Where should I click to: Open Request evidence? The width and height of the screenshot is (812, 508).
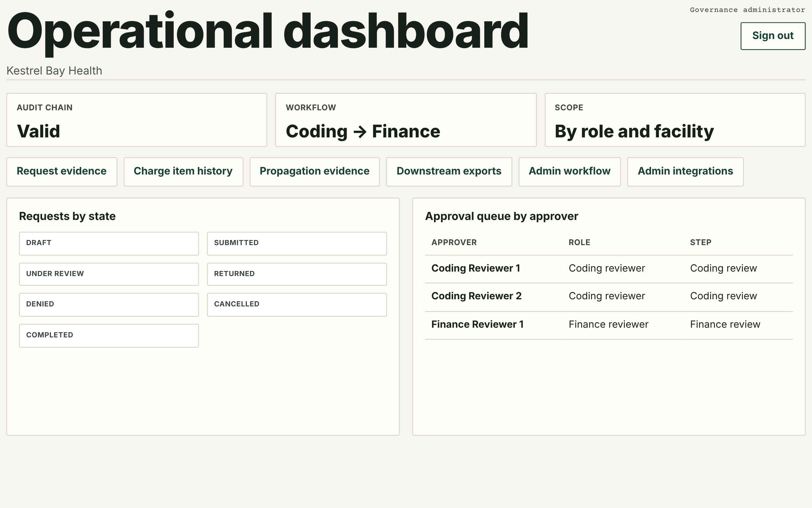pyautogui.click(x=62, y=171)
